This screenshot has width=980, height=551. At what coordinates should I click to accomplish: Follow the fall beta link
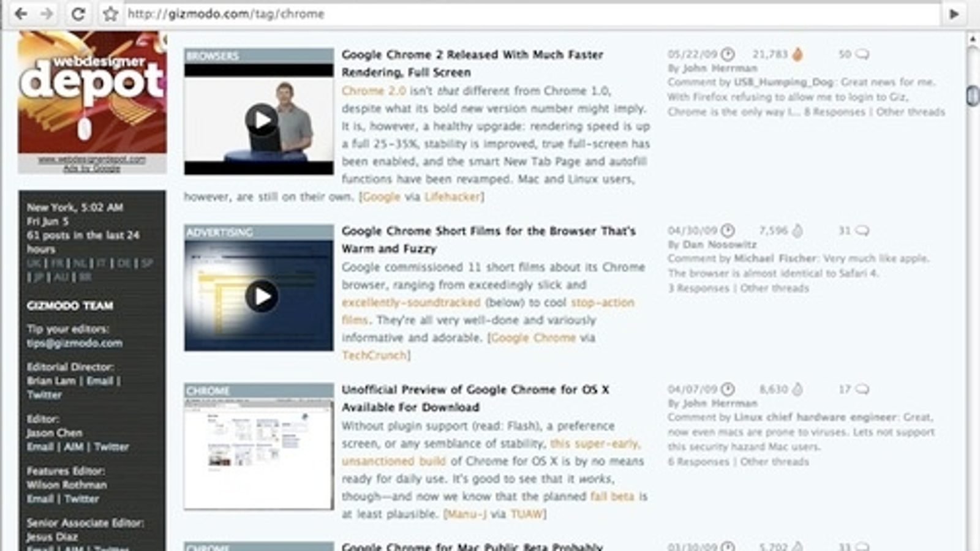click(x=612, y=496)
